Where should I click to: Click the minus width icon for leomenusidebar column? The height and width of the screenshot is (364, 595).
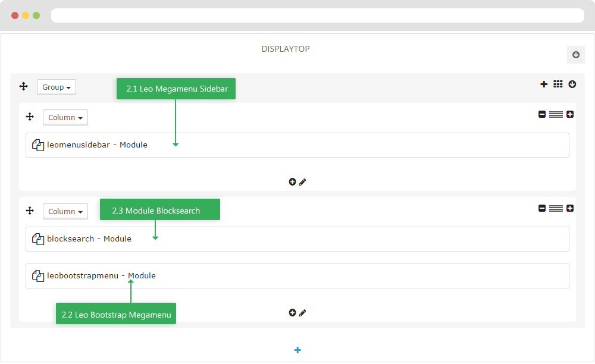(542, 114)
